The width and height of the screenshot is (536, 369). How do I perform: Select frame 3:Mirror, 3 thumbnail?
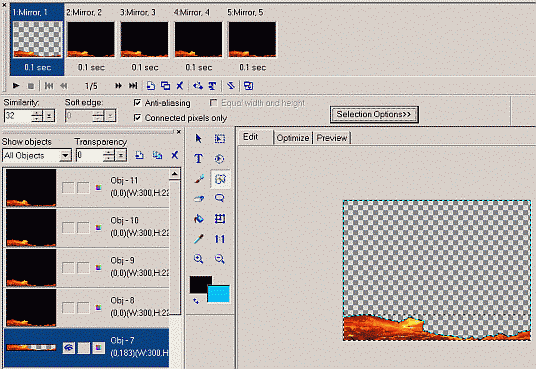tap(144, 39)
